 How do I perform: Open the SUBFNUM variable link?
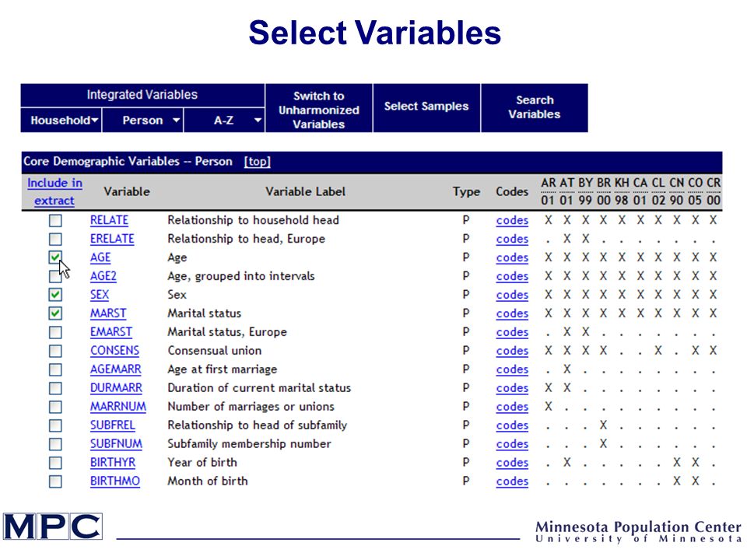click(x=116, y=444)
